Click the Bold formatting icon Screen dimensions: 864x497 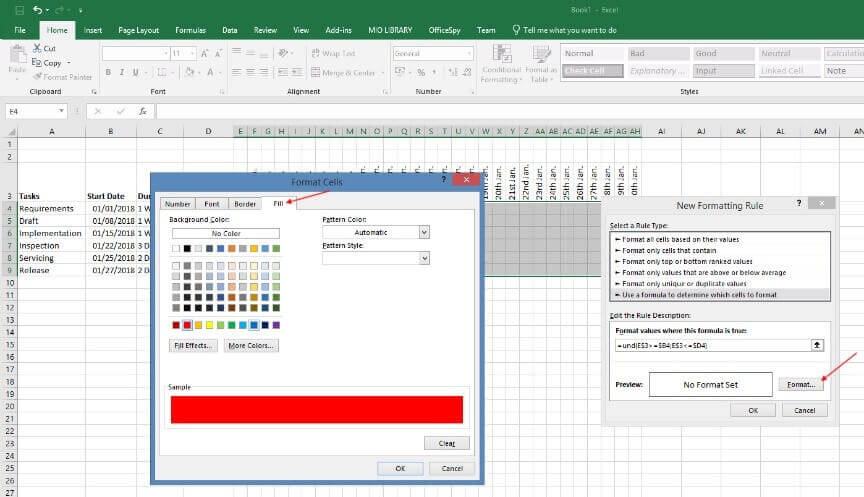tap(108, 72)
